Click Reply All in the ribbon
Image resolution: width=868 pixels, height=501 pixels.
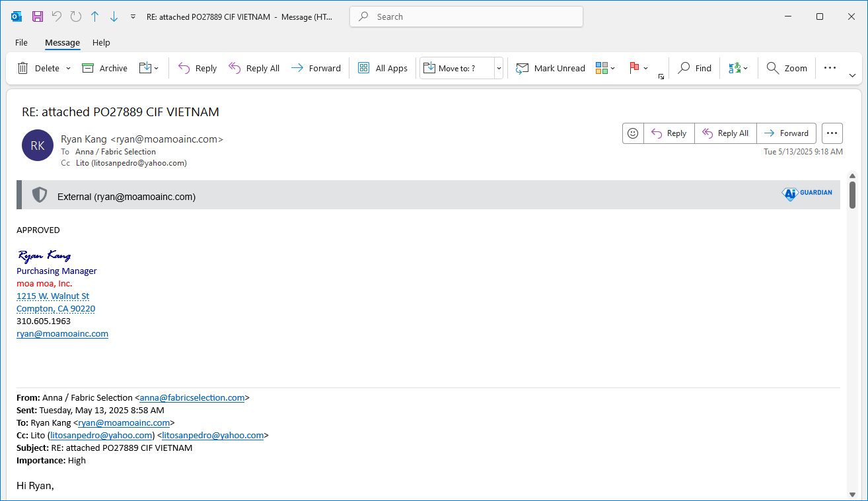[x=254, y=68]
